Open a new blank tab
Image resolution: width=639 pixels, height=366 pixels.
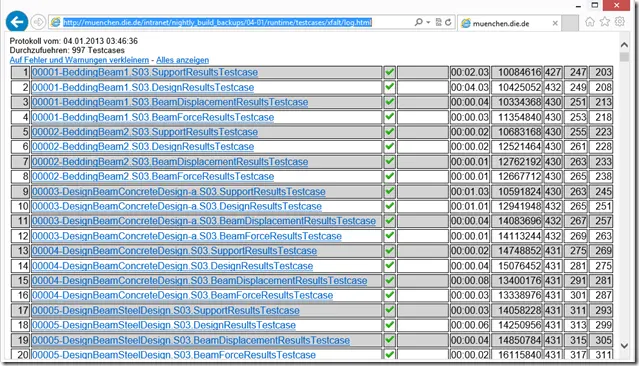click(570, 23)
